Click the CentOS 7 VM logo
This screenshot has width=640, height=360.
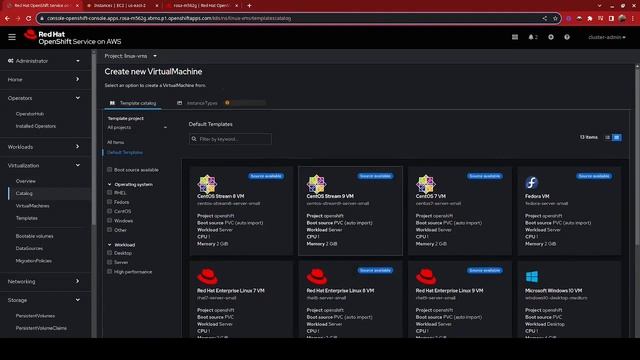pos(425,184)
